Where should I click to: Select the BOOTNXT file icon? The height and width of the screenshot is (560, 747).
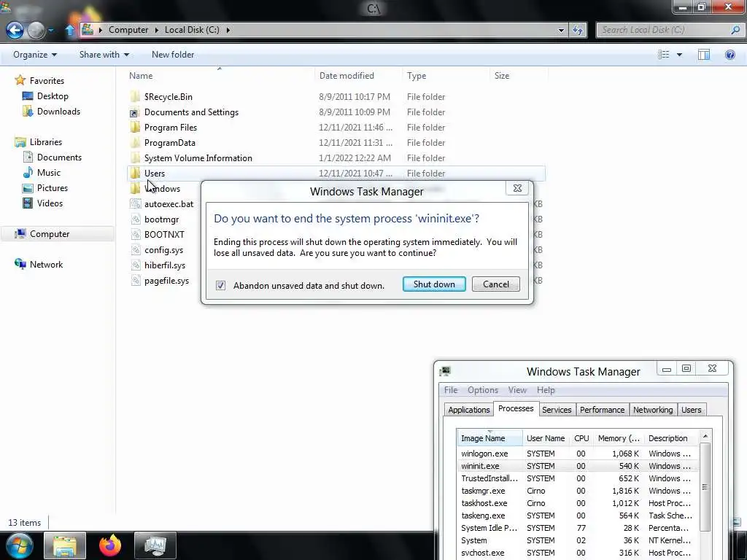coord(135,234)
